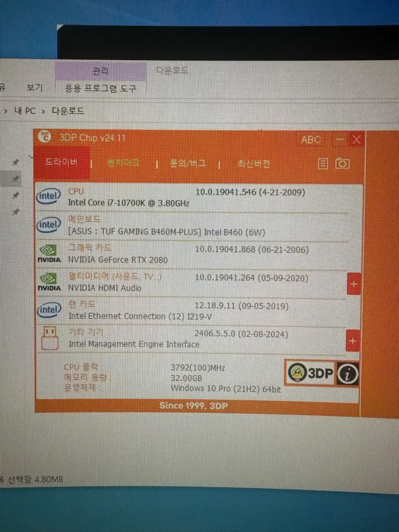Click Windows 10 Pro (21H2) 64bit
Screen dimensions: 399x532
[226, 388]
